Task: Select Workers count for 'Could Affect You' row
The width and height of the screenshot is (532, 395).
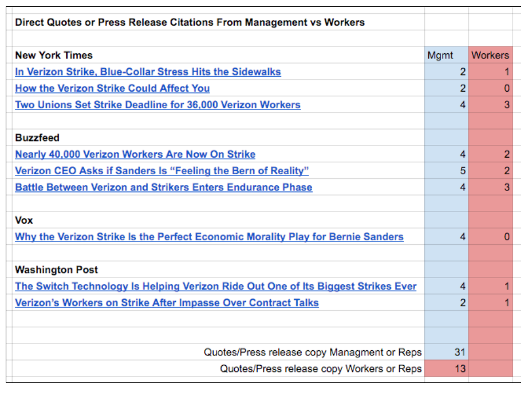Action: click(491, 88)
